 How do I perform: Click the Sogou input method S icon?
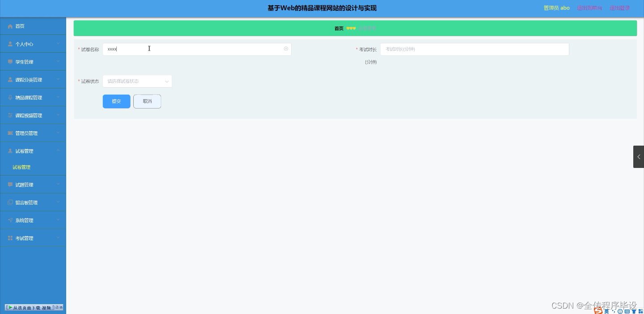pyautogui.click(x=598, y=311)
